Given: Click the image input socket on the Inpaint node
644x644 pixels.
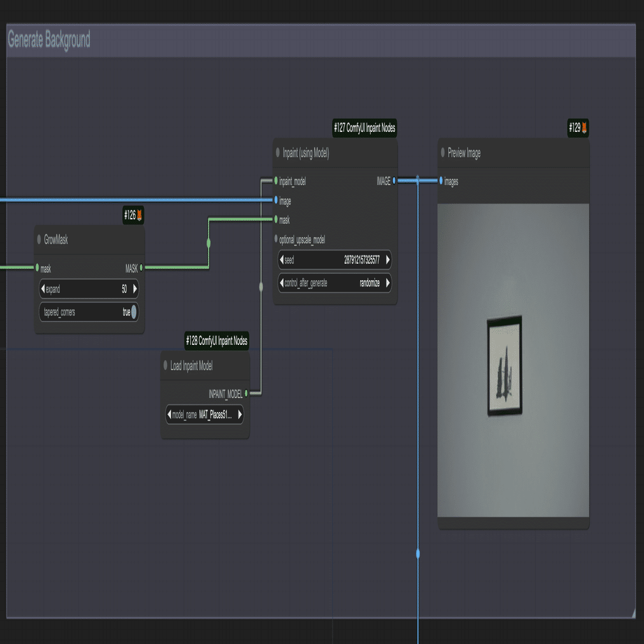Looking at the screenshot, I should tap(276, 200).
